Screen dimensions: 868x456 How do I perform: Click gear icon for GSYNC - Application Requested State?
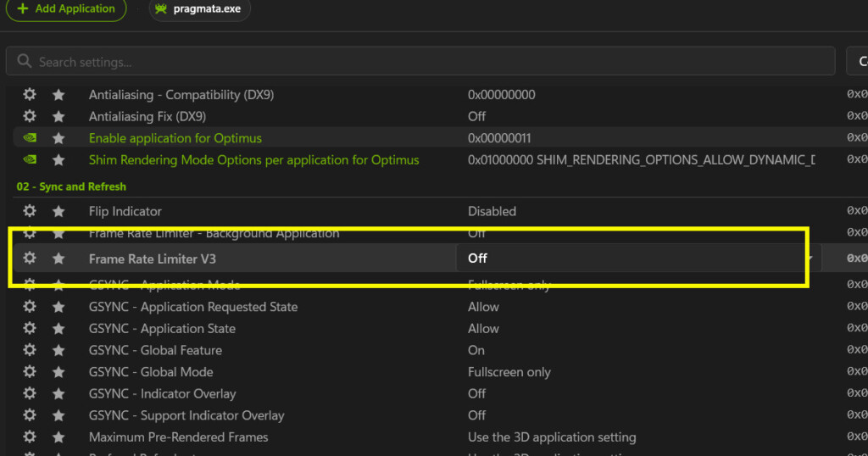pos(30,306)
